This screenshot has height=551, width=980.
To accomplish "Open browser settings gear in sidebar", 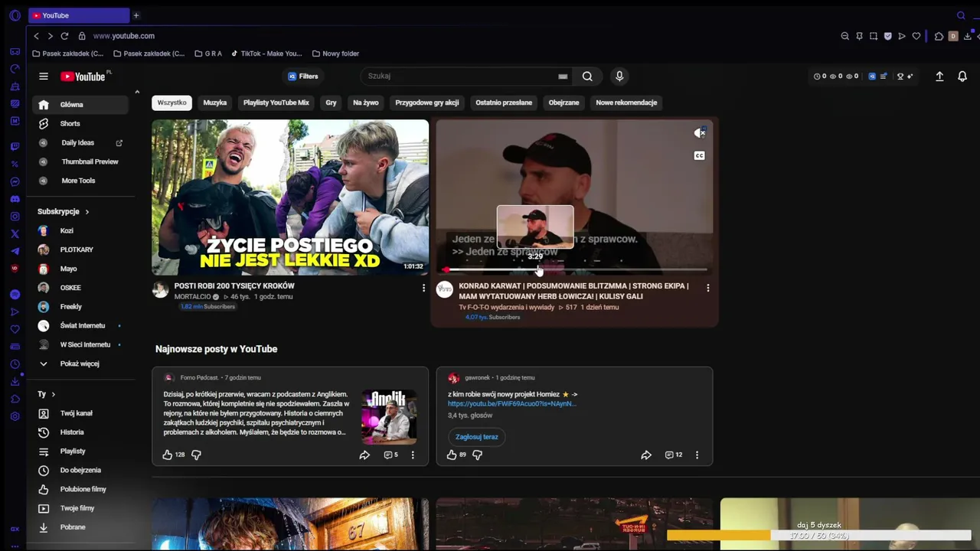I will [15, 416].
